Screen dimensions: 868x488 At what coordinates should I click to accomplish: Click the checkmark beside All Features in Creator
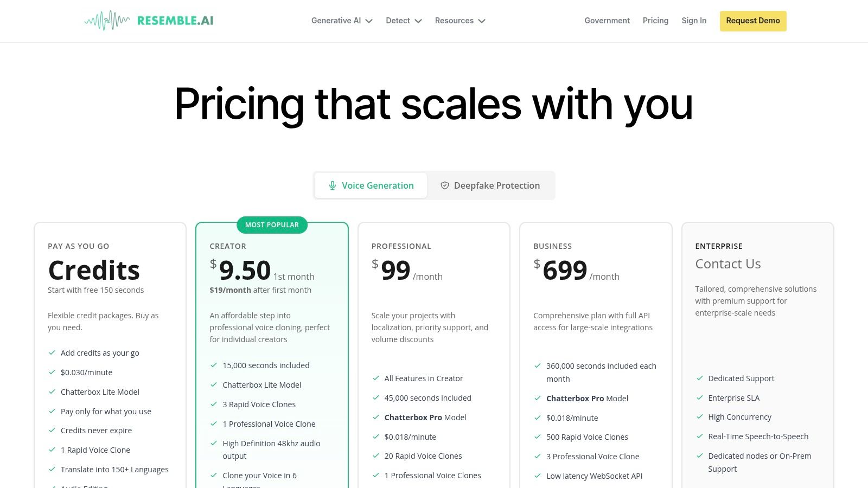click(376, 378)
